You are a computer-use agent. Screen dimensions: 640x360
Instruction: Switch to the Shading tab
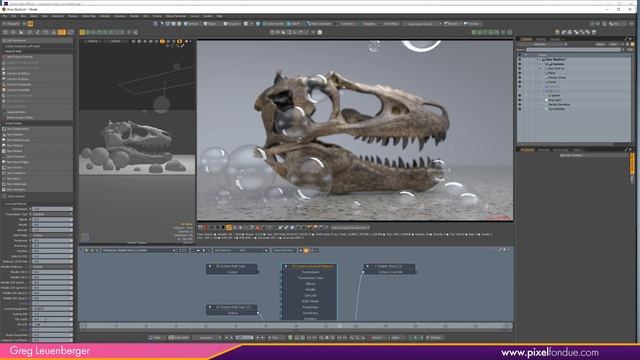click(541, 39)
